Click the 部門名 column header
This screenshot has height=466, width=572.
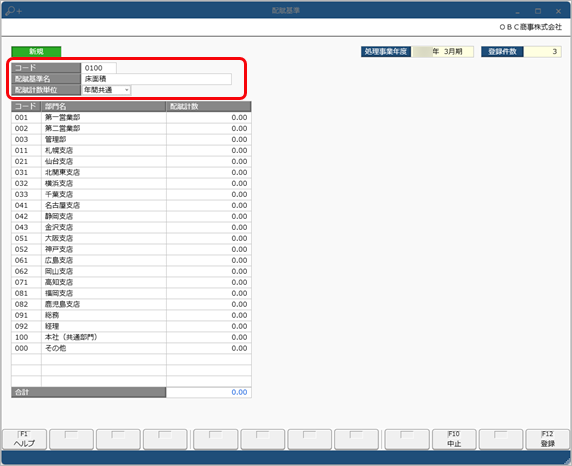pyautogui.click(x=104, y=107)
